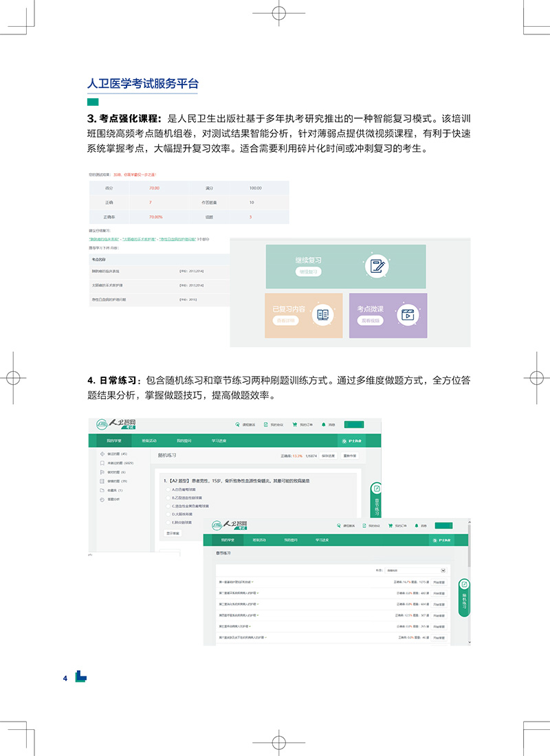Click the 继续复习 pill button
Image resolution: width=550 pixels, height=756 pixels.
[308, 272]
